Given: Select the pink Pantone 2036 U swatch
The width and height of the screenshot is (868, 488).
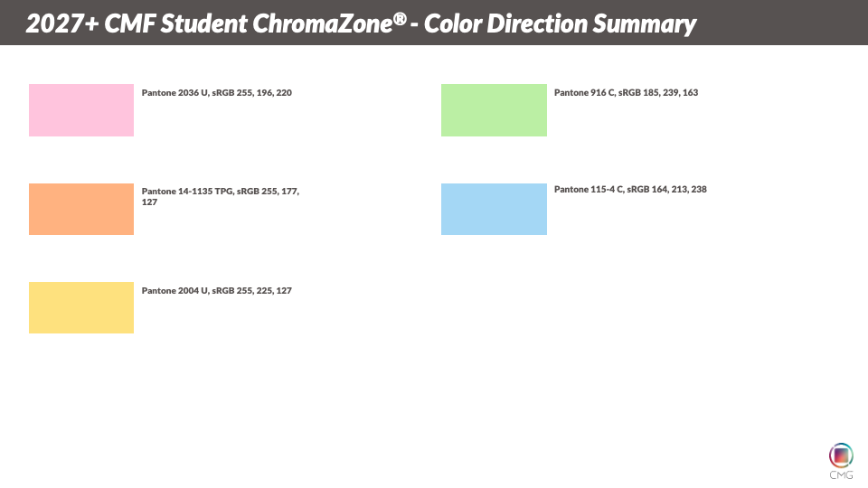Looking at the screenshot, I should point(81,110).
